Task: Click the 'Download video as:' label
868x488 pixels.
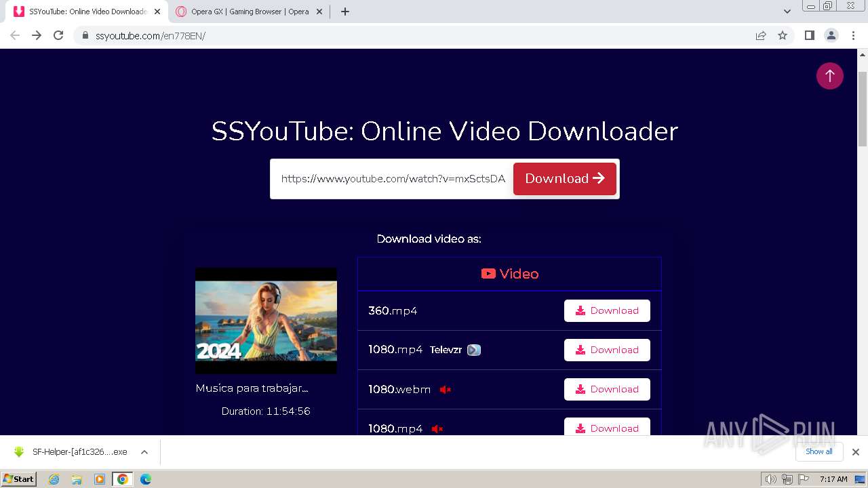Action: tap(429, 239)
